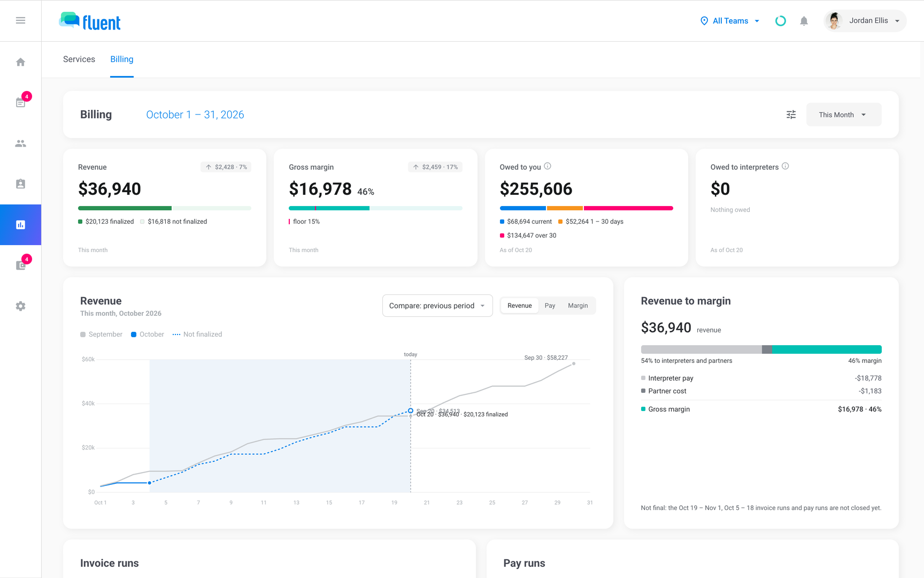
Task: Open the calendar icon with badge
Action: pyautogui.click(x=20, y=103)
